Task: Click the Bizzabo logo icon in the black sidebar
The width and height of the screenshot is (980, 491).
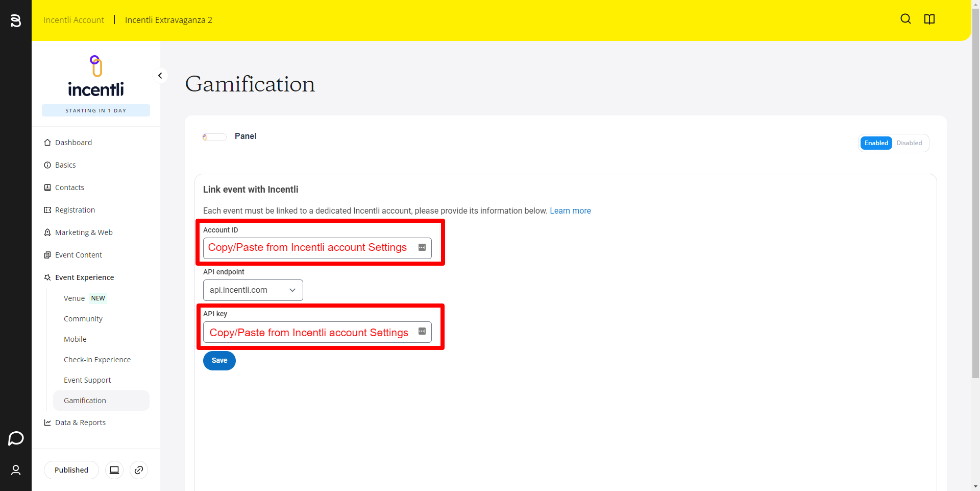Action: pyautogui.click(x=16, y=20)
